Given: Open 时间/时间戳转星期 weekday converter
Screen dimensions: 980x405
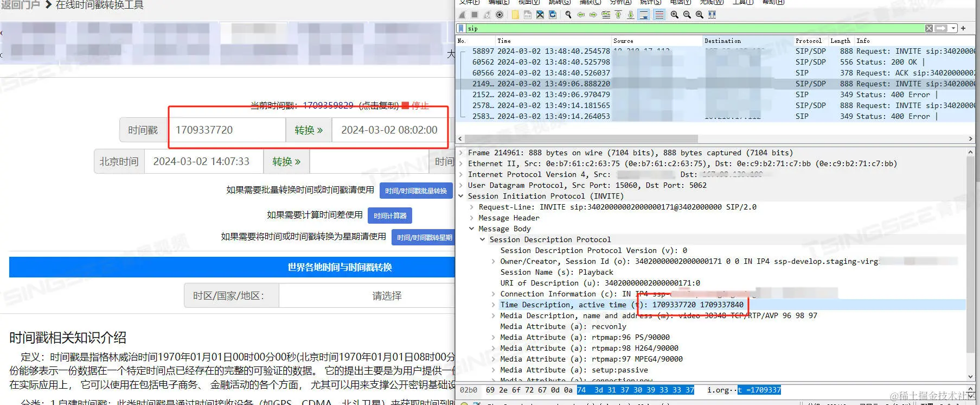Looking at the screenshot, I should (x=425, y=237).
